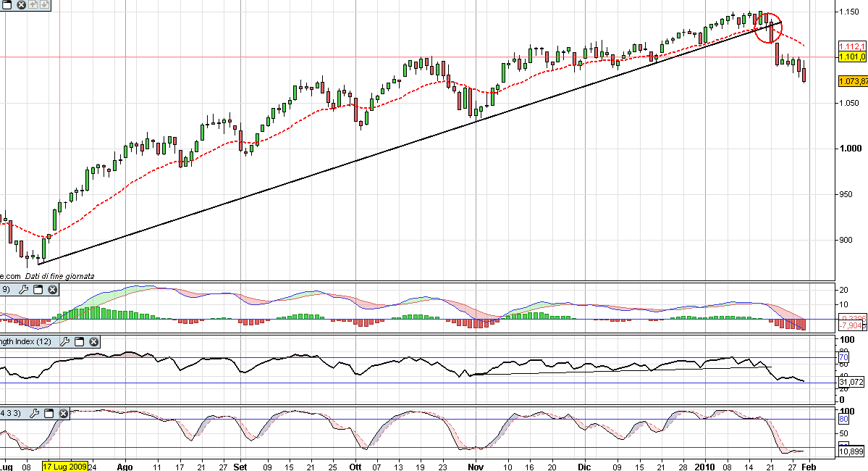Maximize the MACD indicator panel

37,290
